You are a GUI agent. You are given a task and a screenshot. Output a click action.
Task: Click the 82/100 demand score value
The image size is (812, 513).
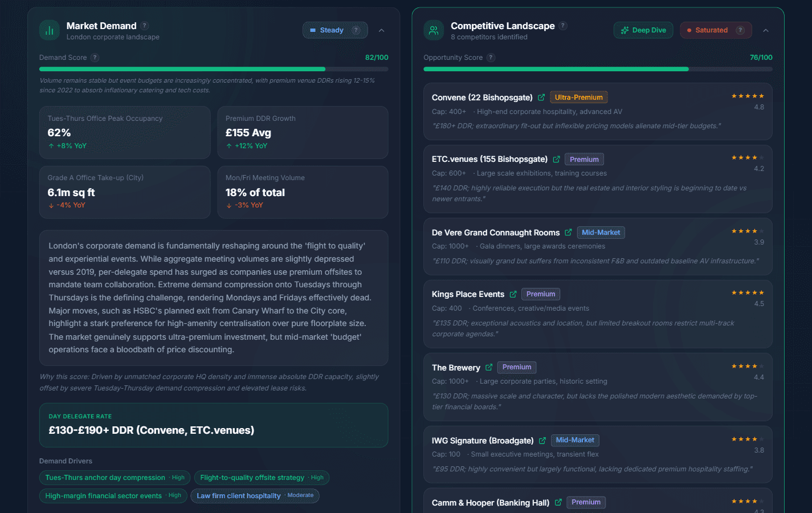[377, 58]
